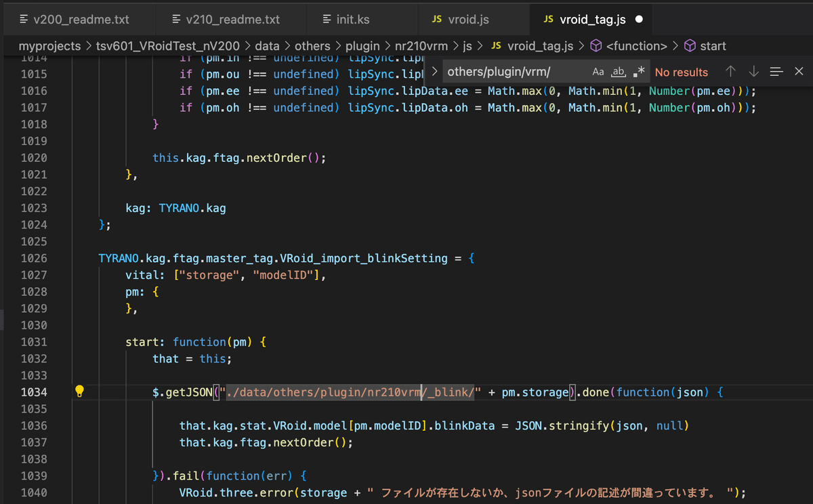This screenshot has width=813, height=504.
Task: Trigger the quick fix lightbulb on line 1034
Action: (79, 392)
